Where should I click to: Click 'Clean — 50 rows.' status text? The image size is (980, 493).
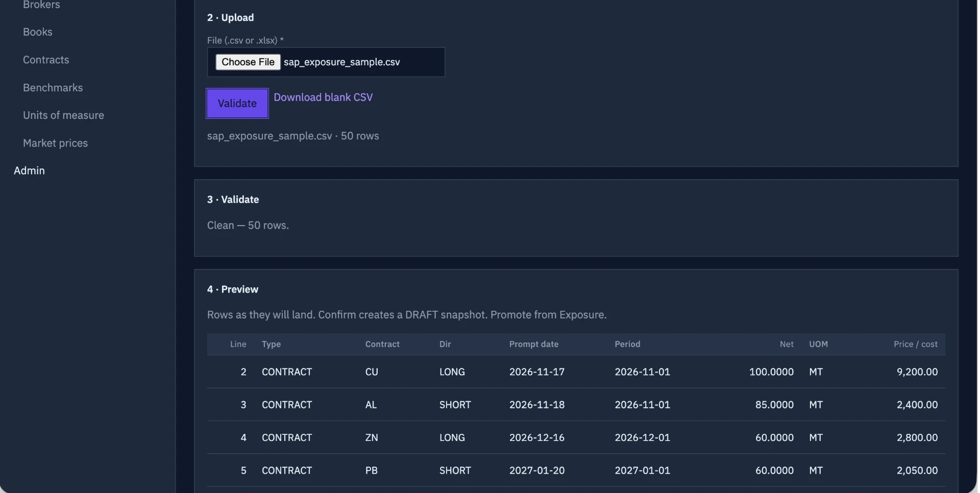tap(248, 225)
